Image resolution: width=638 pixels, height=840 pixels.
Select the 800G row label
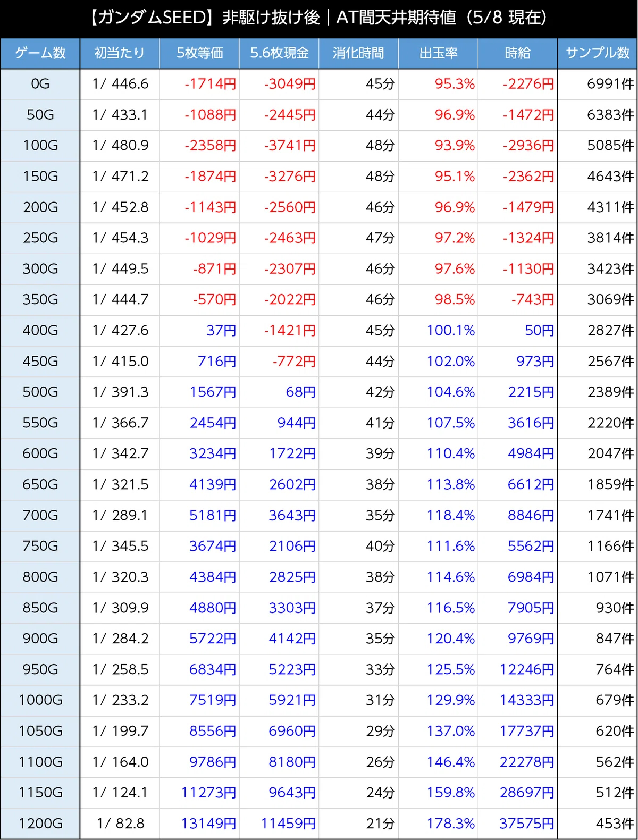(40, 577)
